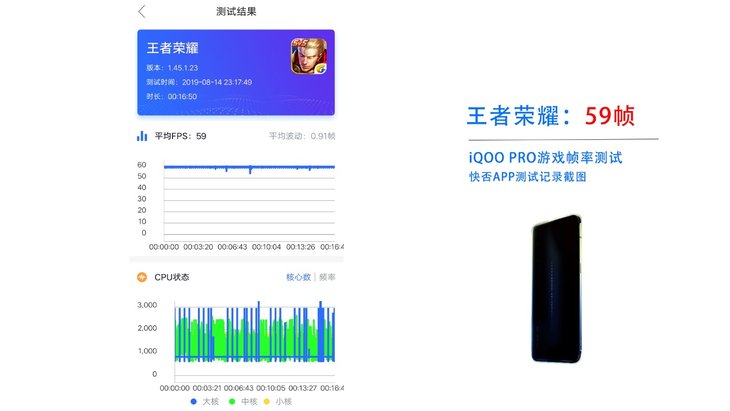Click the blue bar-chart icon beside 平均FPS
This screenshot has width=730, height=411.
pyautogui.click(x=142, y=136)
